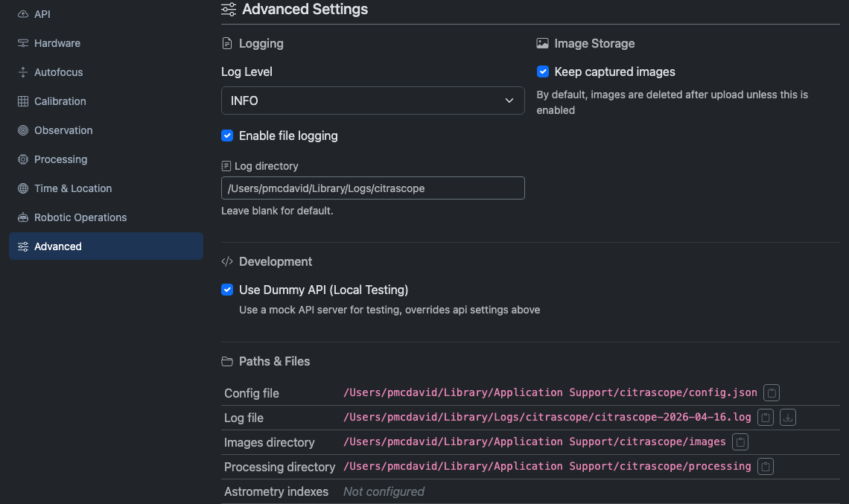Toggle the Enable file logging checkbox
This screenshot has width=849, height=504.
[227, 136]
